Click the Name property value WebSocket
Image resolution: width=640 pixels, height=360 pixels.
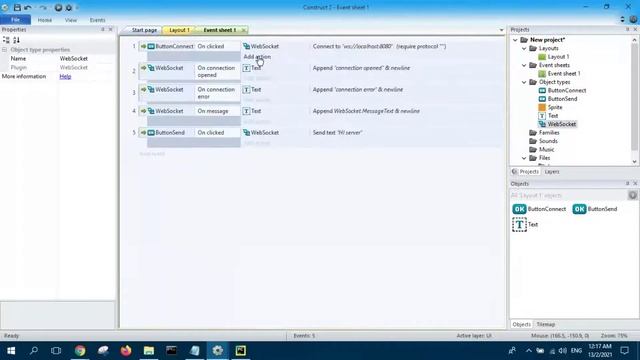pyautogui.click(x=74, y=59)
